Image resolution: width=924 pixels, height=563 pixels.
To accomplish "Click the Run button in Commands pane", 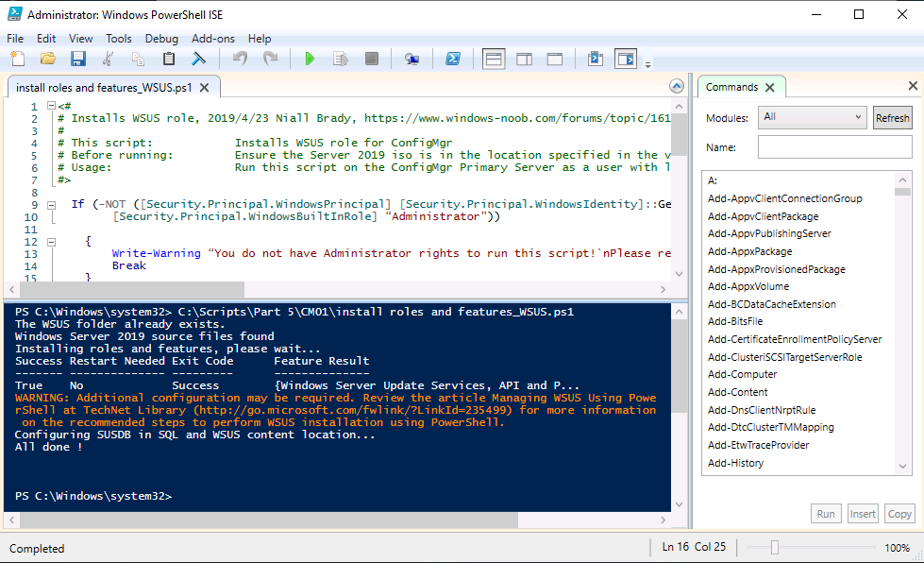I will click(x=826, y=514).
